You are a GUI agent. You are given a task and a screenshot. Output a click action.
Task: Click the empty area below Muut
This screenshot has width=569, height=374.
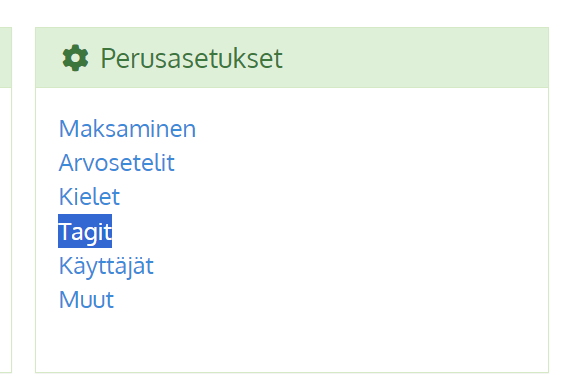pos(292,341)
